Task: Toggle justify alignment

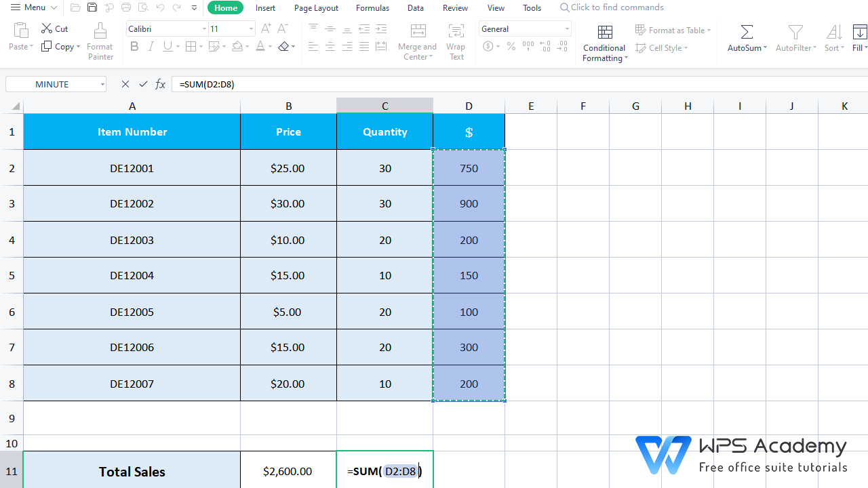Action: [364, 46]
